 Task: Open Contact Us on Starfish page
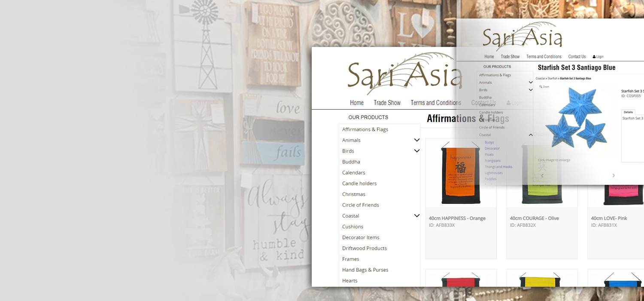(x=577, y=57)
